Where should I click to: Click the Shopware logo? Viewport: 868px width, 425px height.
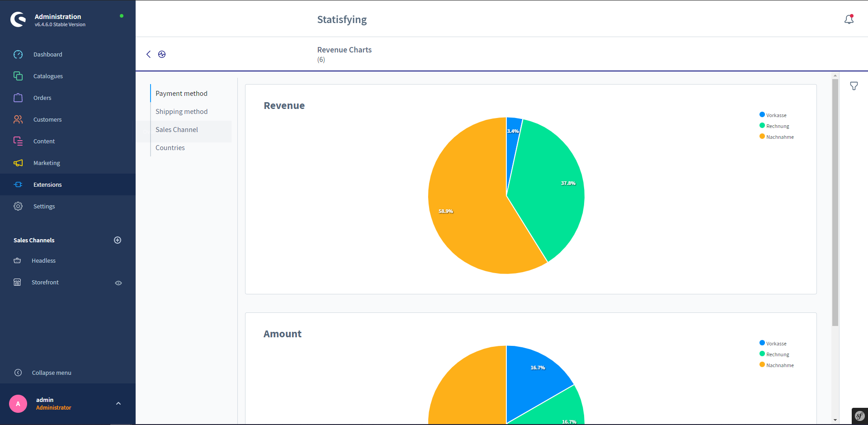18,19
